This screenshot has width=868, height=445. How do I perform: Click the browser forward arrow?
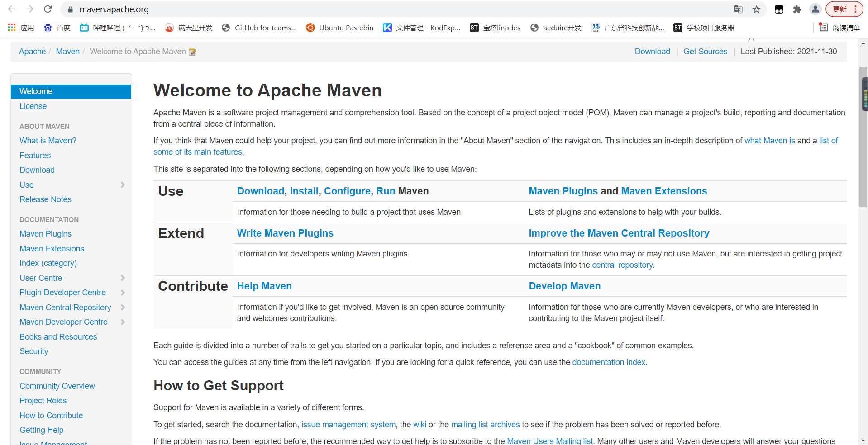pyautogui.click(x=30, y=9)
